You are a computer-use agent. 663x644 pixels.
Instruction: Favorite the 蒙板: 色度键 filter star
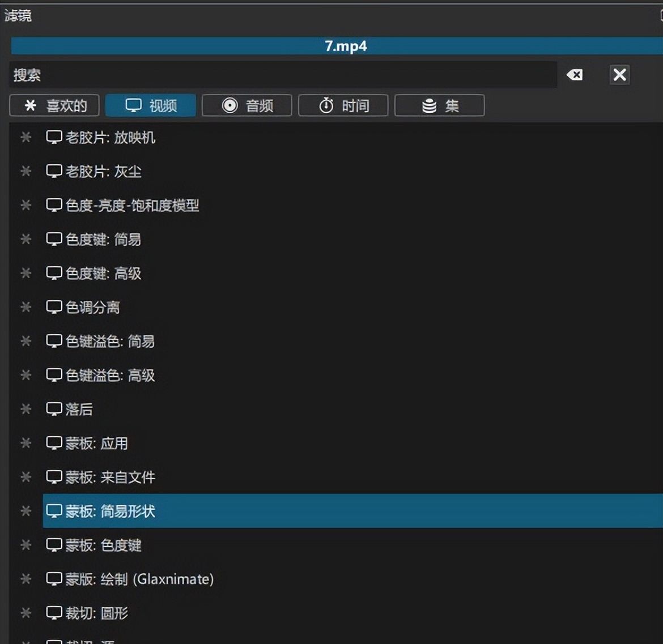click(25, 545)
